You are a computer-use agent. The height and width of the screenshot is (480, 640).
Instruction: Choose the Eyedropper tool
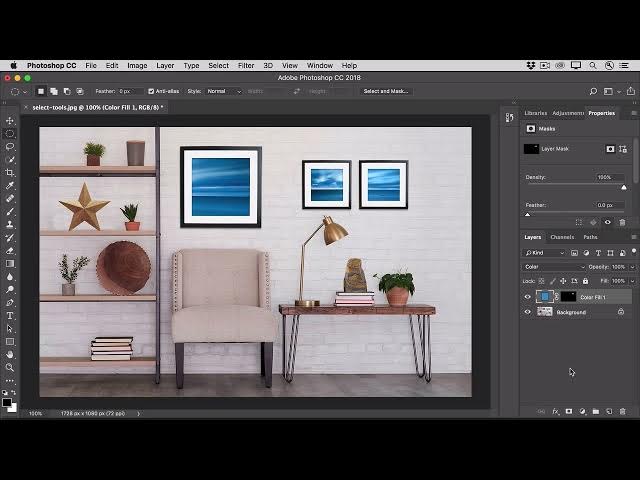pos(10,185)
